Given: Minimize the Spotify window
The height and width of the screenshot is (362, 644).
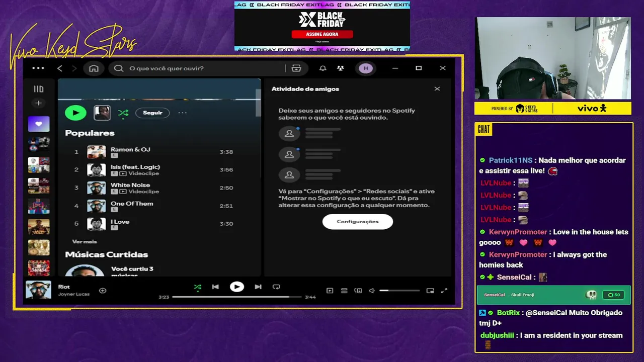Looking at the screenshot, I should tap(395, 68).
